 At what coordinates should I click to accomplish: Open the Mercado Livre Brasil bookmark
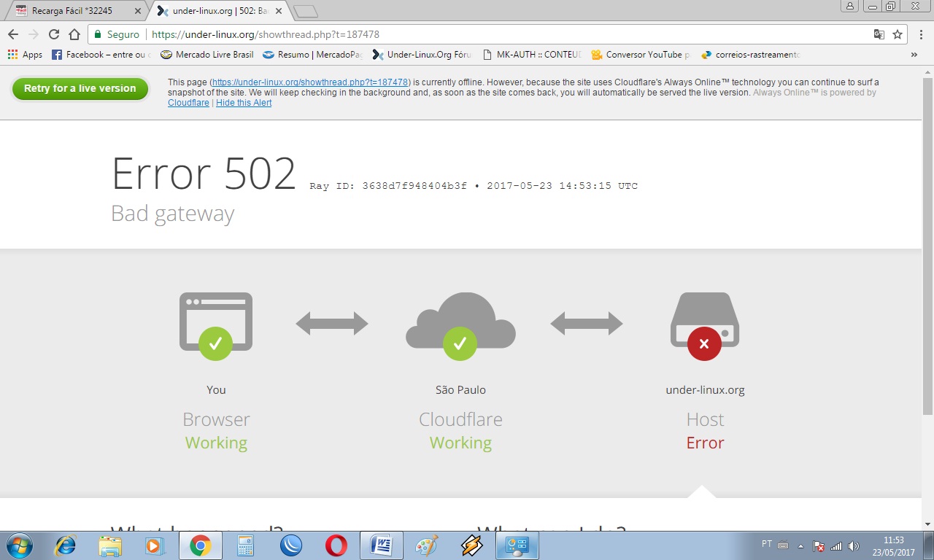coord(207,55)
